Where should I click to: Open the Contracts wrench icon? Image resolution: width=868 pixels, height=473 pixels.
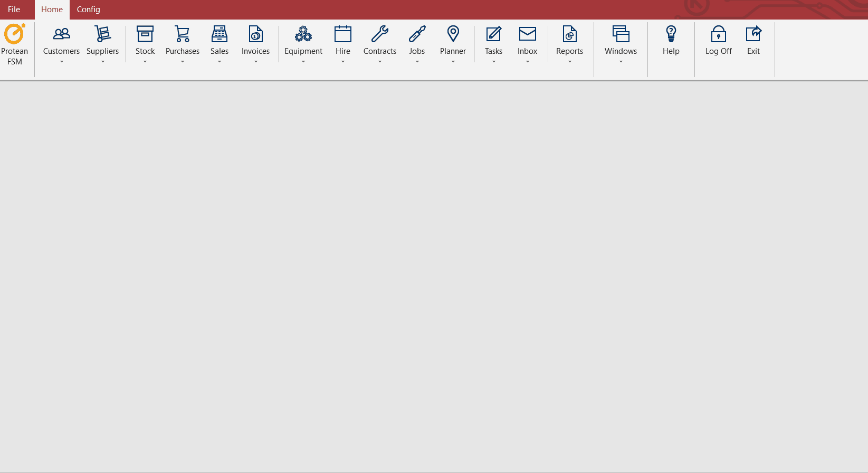(x=380, y=34)
